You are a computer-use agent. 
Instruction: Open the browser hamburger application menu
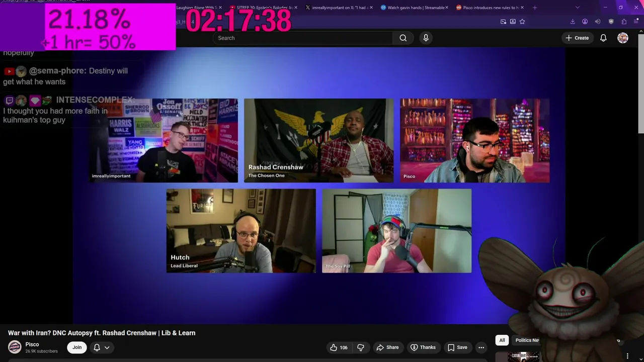[636, 22]
